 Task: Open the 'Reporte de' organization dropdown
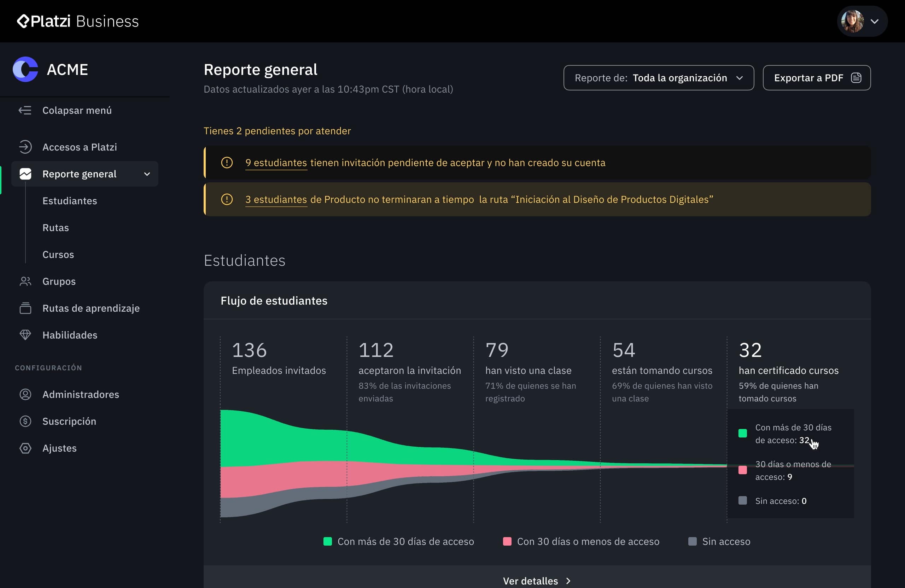658,78
